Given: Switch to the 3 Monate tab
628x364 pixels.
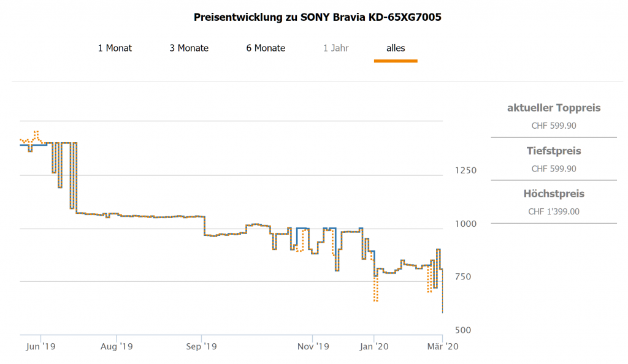Looking at the screenshot, I should 189,48.
